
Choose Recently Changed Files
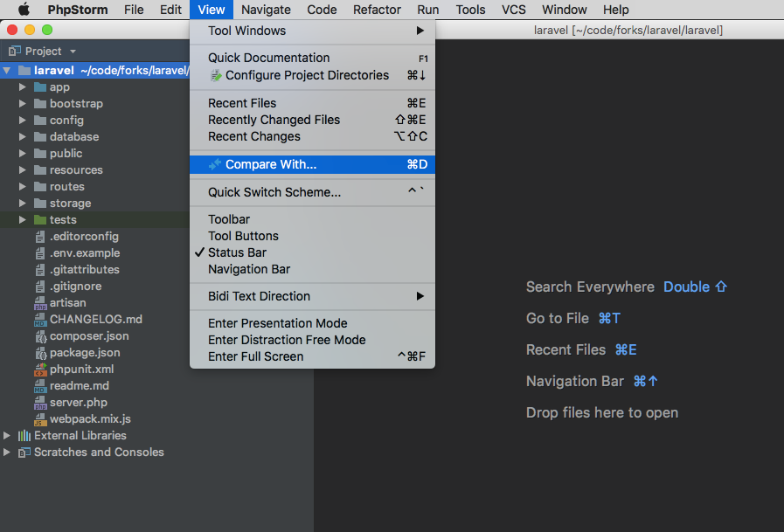pyautogui.click(x=312, y=120)
